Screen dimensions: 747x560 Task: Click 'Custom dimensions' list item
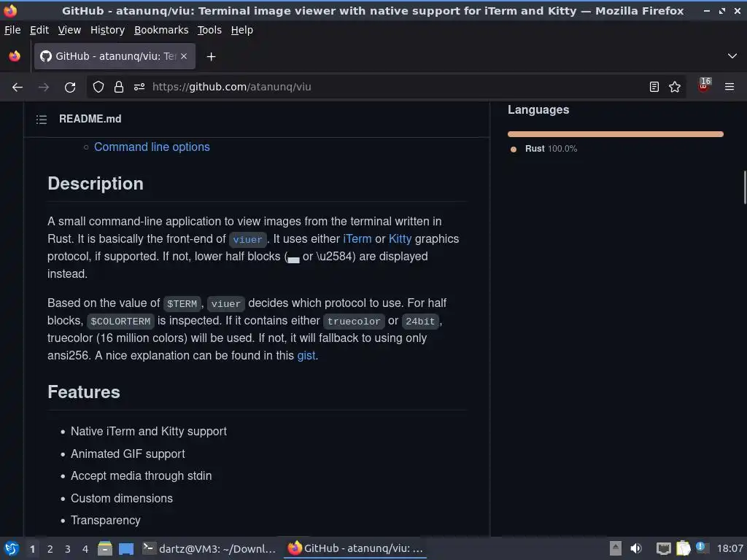122,499
